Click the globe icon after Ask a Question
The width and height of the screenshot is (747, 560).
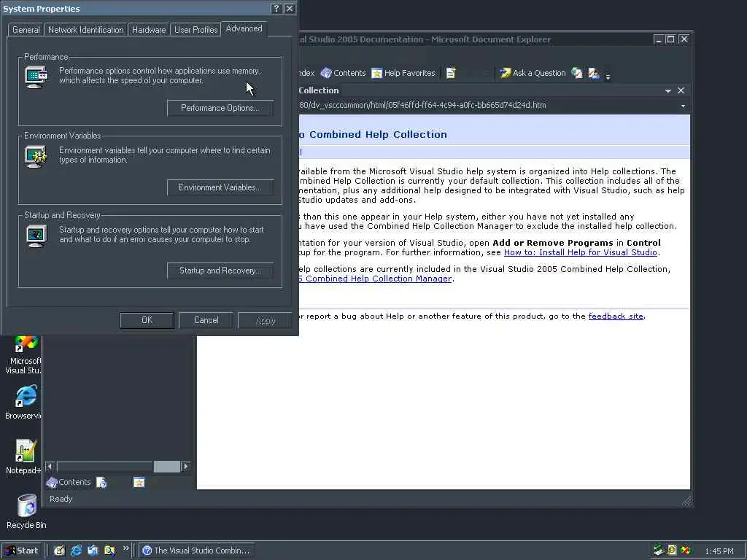(577, 73)
